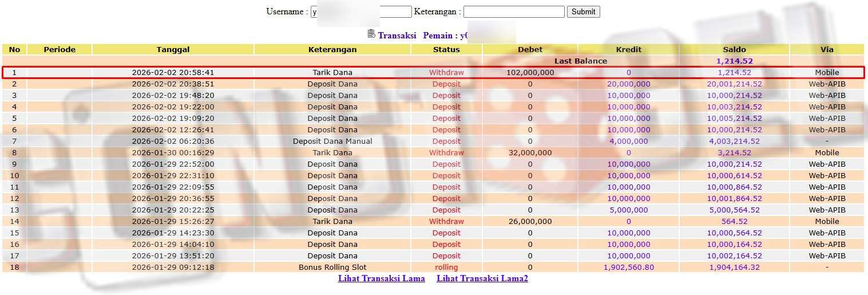Open Lihat Transaksi Lama2 link
Viewport: 868px width, 295px height.
pos(482,279)
